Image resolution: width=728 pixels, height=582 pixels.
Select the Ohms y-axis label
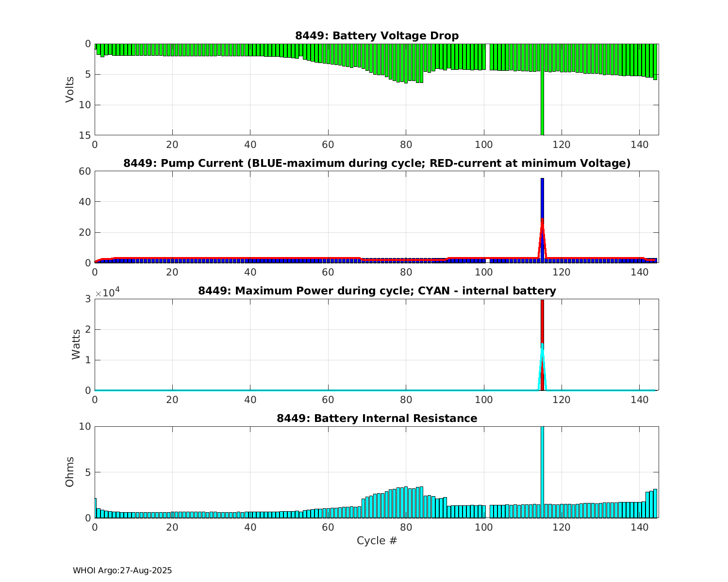tap(70, 472)
